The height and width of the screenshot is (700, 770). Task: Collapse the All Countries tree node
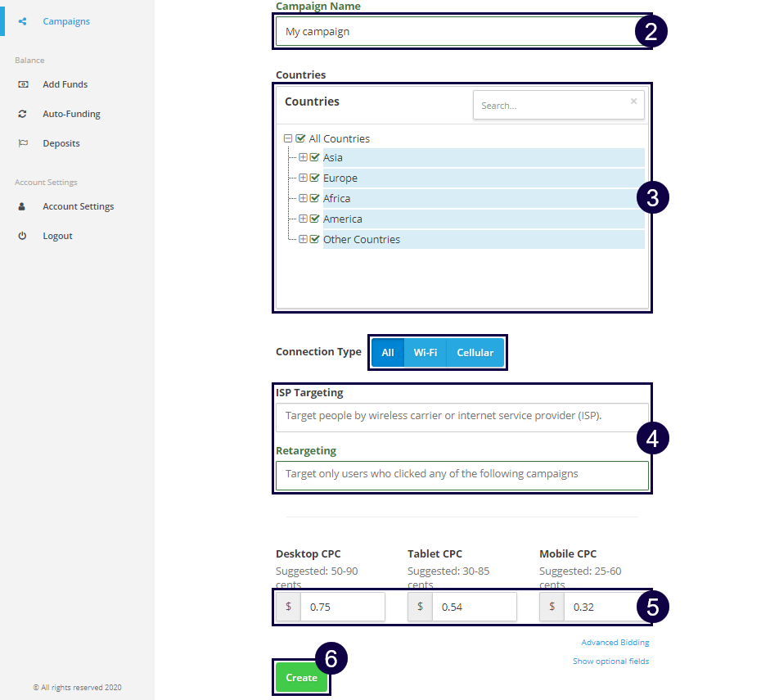pos(288,138)
